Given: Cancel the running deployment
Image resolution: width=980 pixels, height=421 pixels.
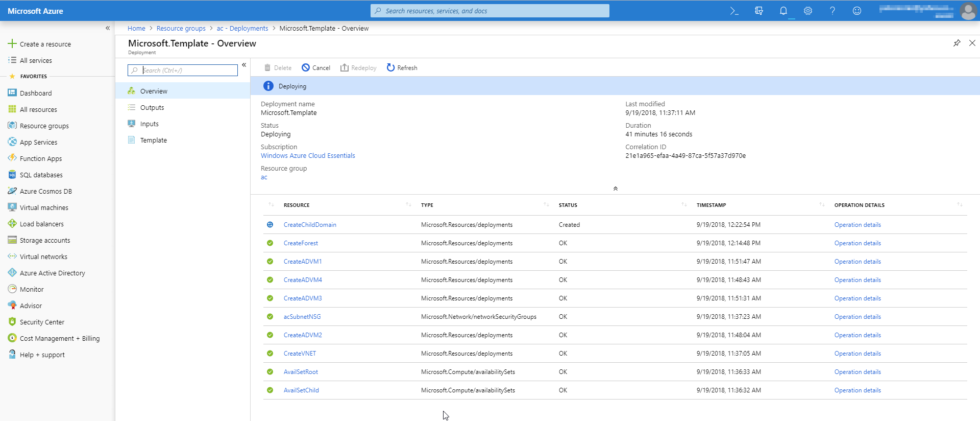Looking at the screenshot, I should click(316, 67).
